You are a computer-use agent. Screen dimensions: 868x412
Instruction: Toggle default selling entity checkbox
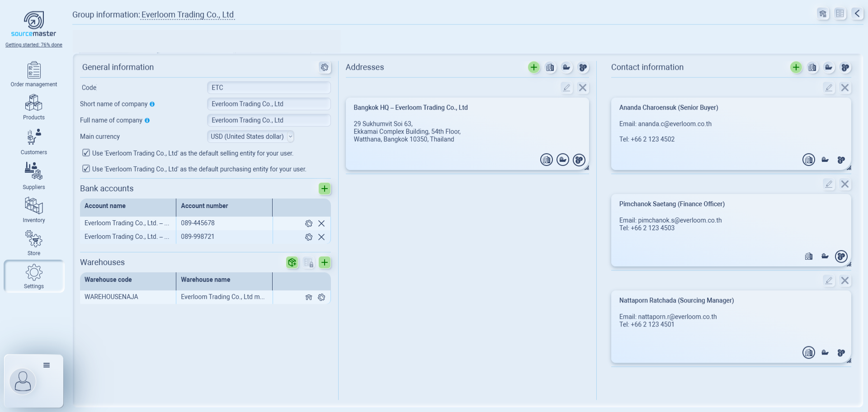pyautogui.click(x=86, y=153)
